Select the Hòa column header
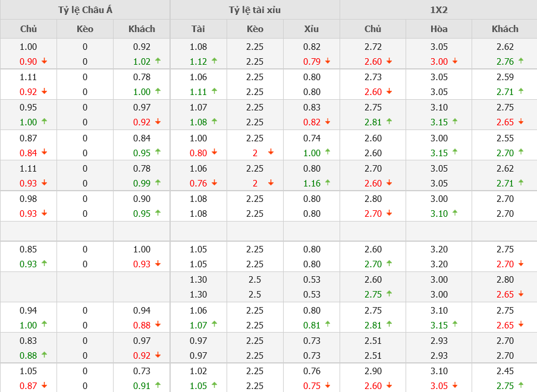The height and width of the screenshot is (392, 537). (x=439, y=29)
